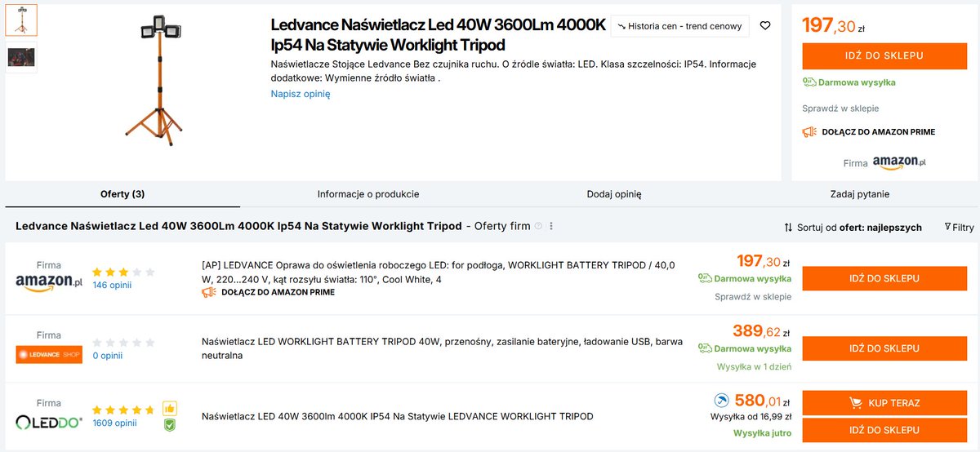Viewport: 980px width, 452px height.
Task: Click the star rating in the Amazon offer row
Action: pyautogui.click(x=122, y=273)
